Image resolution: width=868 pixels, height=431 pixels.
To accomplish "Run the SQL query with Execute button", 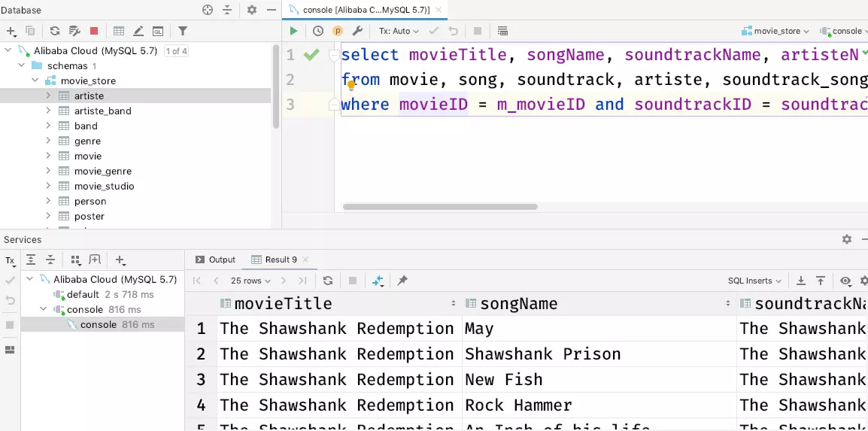I will point(293,31).
